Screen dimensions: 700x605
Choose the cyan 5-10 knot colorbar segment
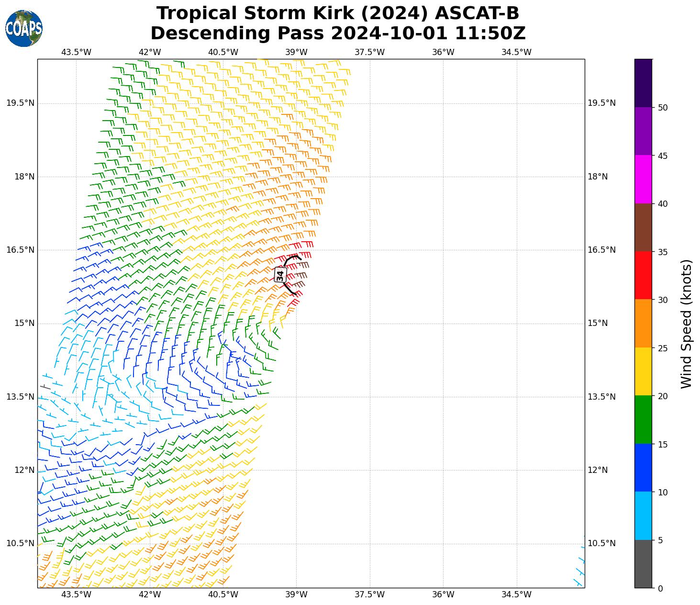click(x=643, y=515)
